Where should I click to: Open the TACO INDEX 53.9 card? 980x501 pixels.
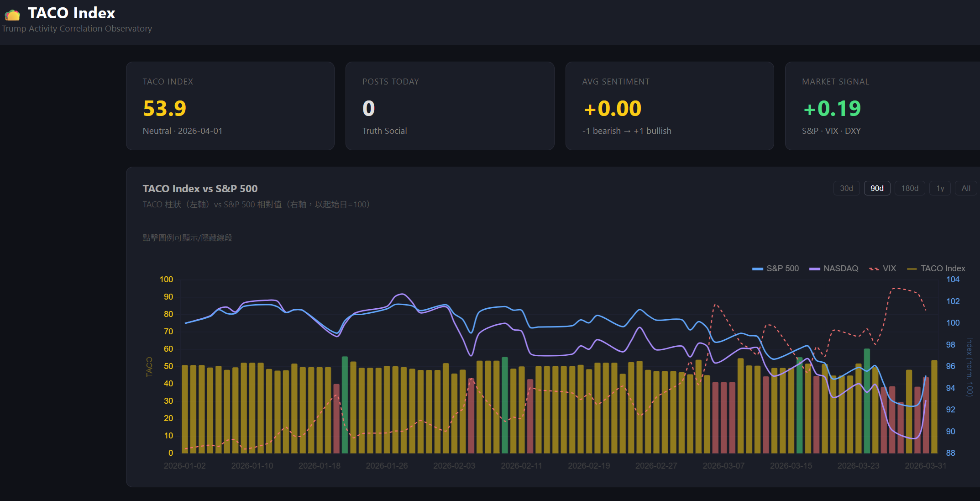click(230, 106)
